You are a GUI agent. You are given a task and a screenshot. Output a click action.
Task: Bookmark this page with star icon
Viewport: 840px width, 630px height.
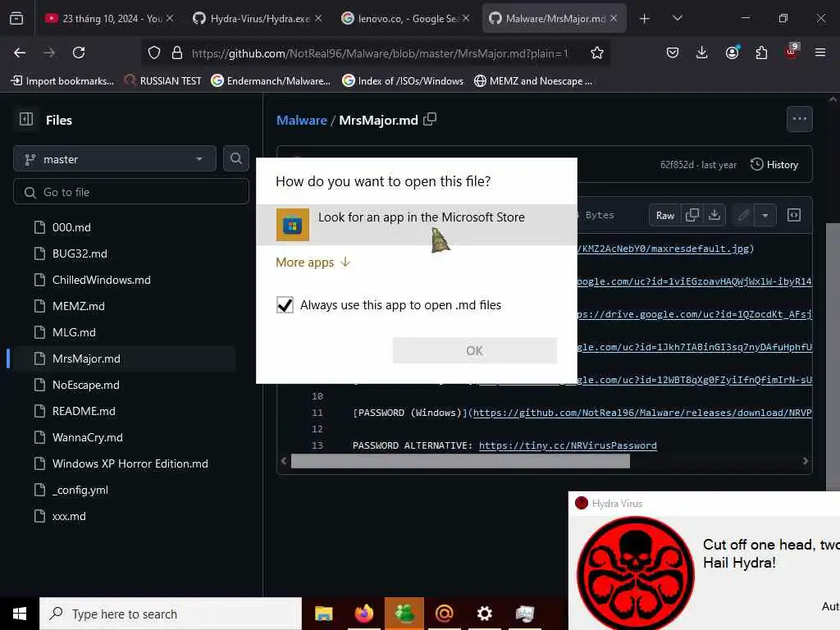(597, 52)
